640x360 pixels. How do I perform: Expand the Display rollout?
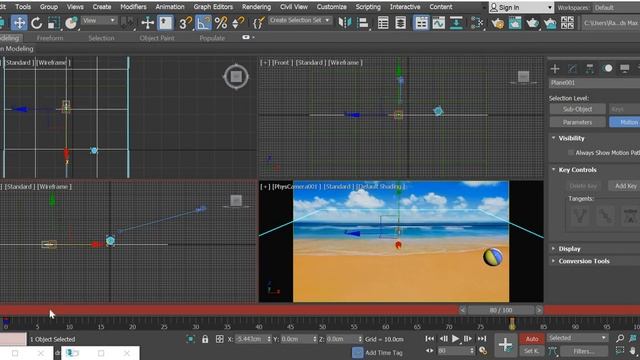[x=569, y=249]
